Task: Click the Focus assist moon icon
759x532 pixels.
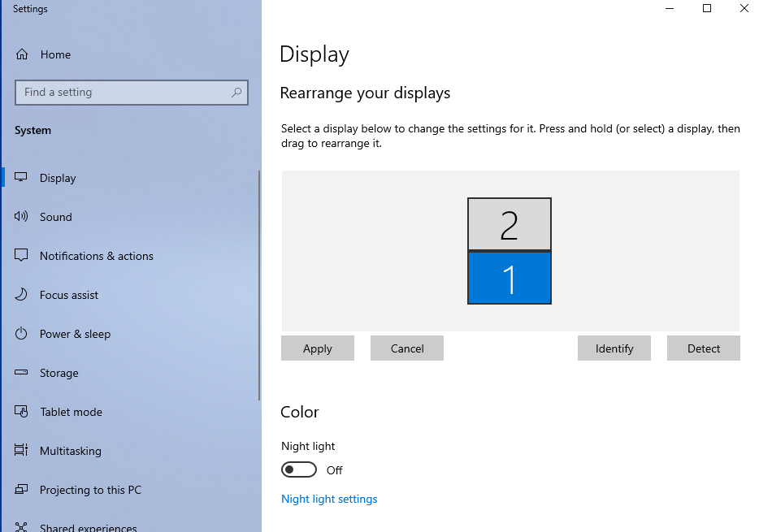Action: (x=22, y=295)
